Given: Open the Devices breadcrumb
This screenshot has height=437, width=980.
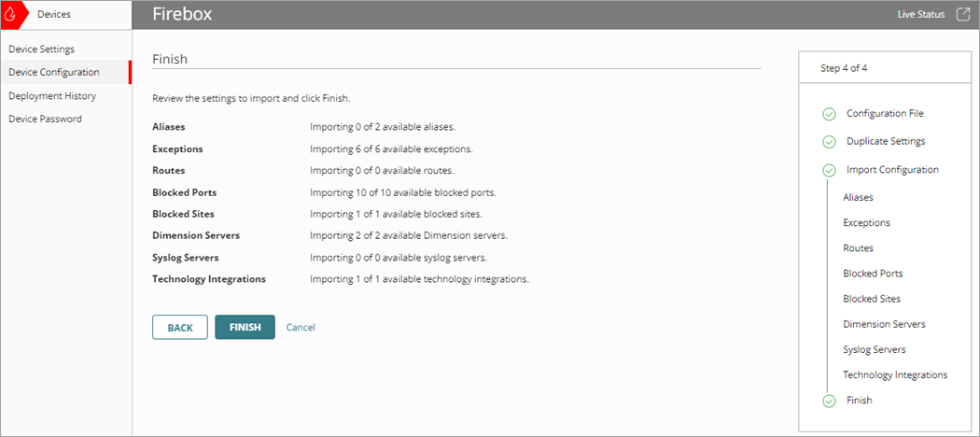Looking at the screenshot, I should (x=54, y=14).
